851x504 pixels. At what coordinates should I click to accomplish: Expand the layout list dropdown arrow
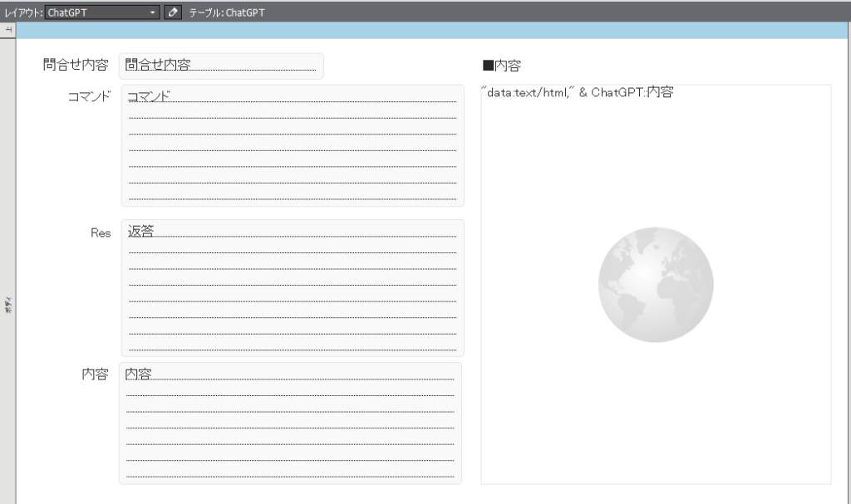coord(153,12)
